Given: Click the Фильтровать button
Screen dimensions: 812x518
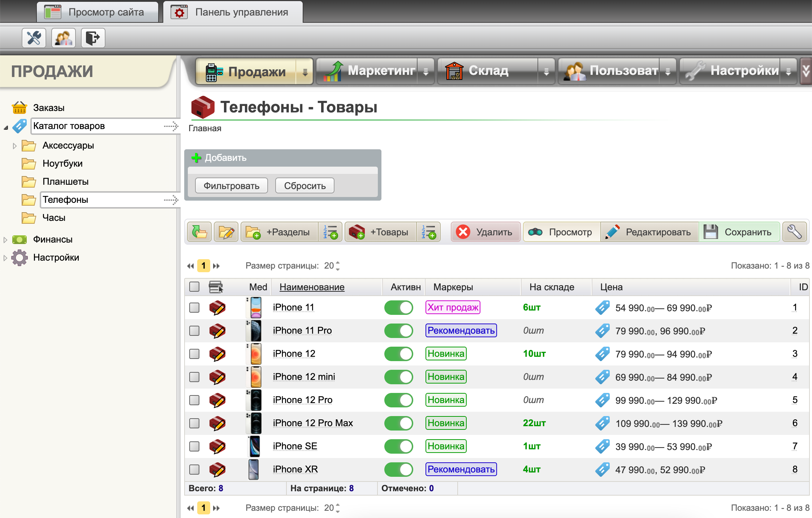Looking at the screenshot, I should (232, 186).
